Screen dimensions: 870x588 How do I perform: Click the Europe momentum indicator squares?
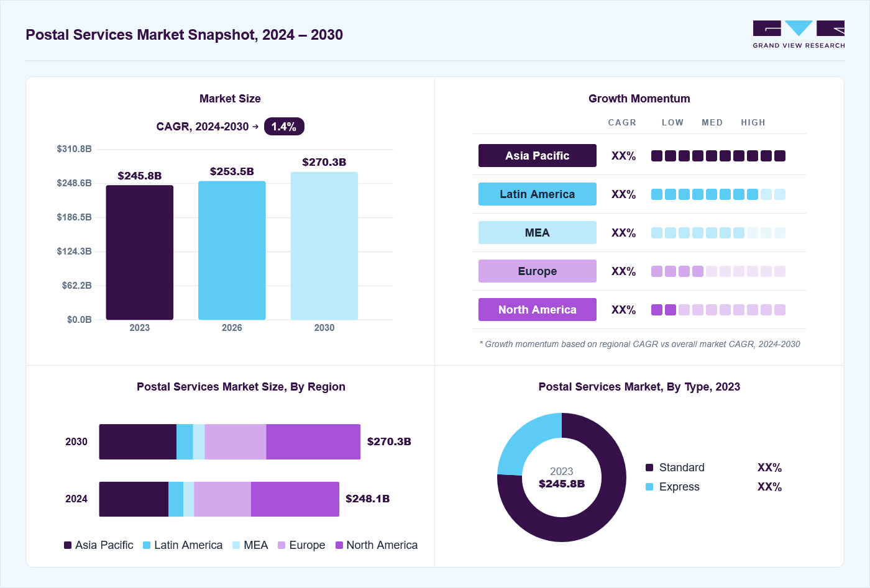[718, 271]
